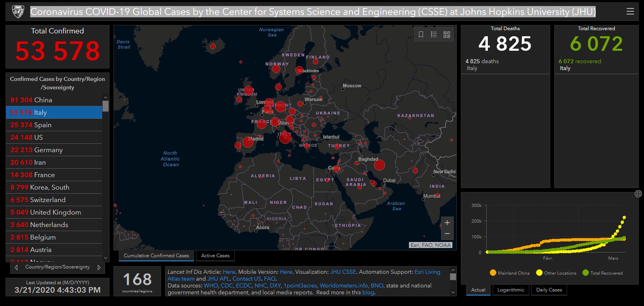Select Netherlands in the confirmed cases list
The image size is (644, 306).
[54, 225]
